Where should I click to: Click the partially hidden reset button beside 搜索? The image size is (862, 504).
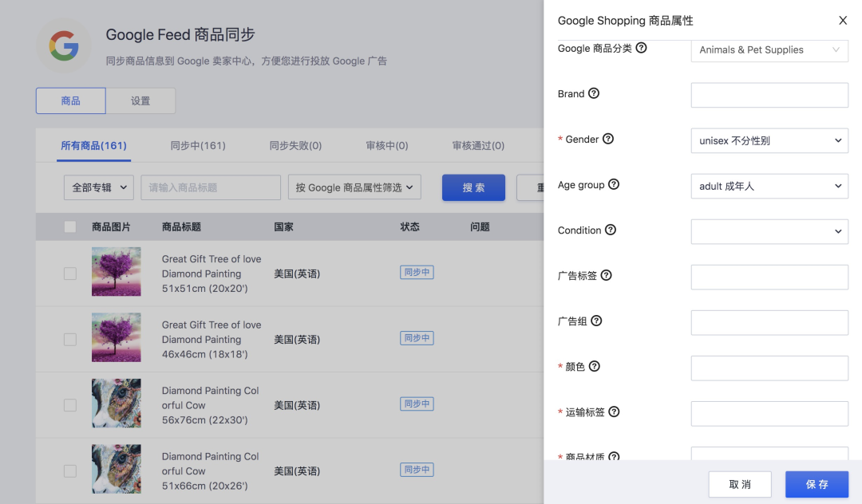click(x=531, y=187)
